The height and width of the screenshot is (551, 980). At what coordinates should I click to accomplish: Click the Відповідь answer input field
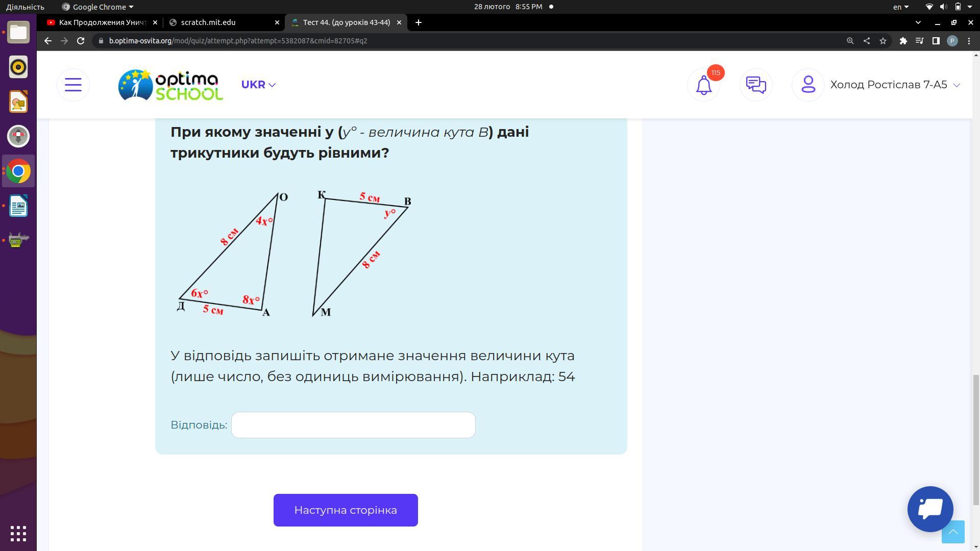pos(353,425)
